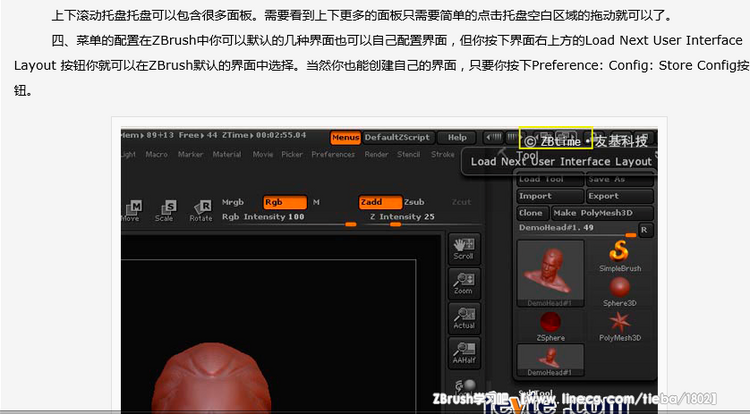Click the Load Tool button
Image resolution: width=750 pixels, height=414 pixels.
pyautogui.click(x=550, y=180)
